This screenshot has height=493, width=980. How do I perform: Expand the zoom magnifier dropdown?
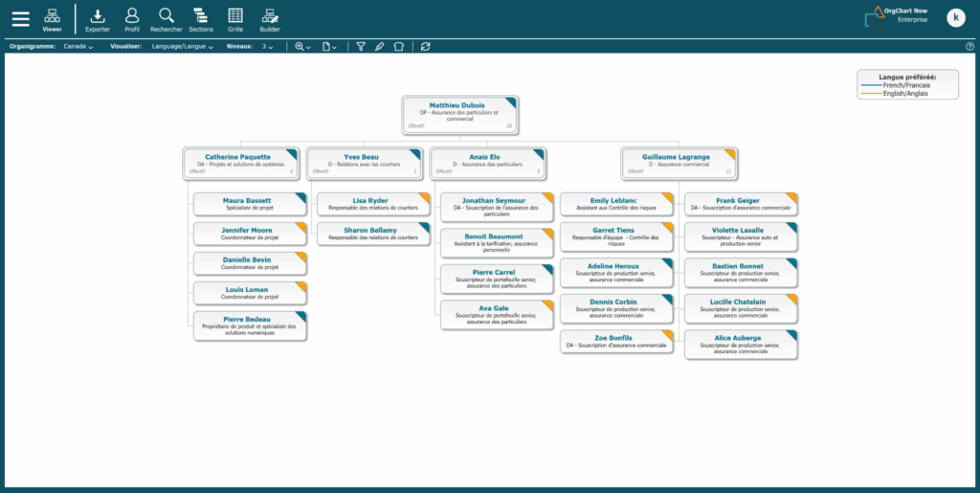click(x=302, y=46)
